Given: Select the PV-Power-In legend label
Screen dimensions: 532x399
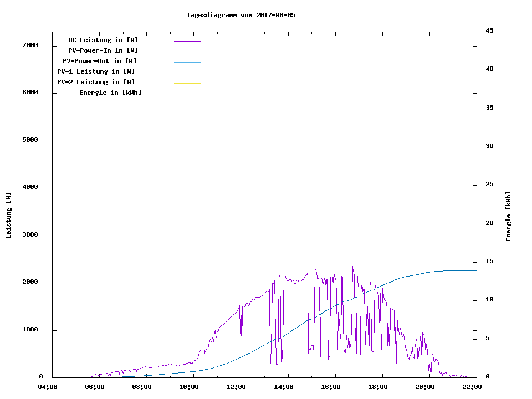Looking at the screenshot, I should pos(103,50).
